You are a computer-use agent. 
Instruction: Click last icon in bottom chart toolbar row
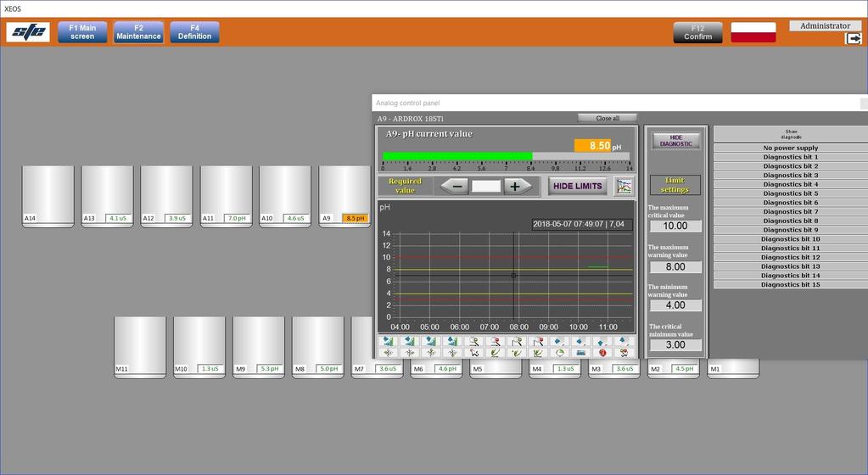point(624,353)
